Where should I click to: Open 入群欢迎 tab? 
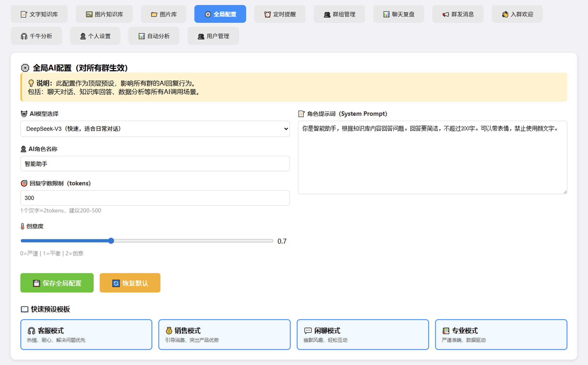coord(517,14)
